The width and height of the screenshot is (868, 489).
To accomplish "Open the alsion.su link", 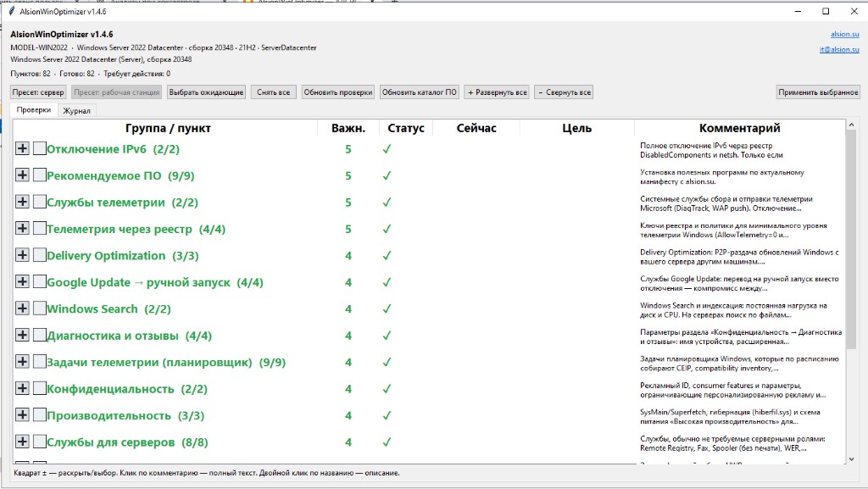I will (x=845, y=34).
